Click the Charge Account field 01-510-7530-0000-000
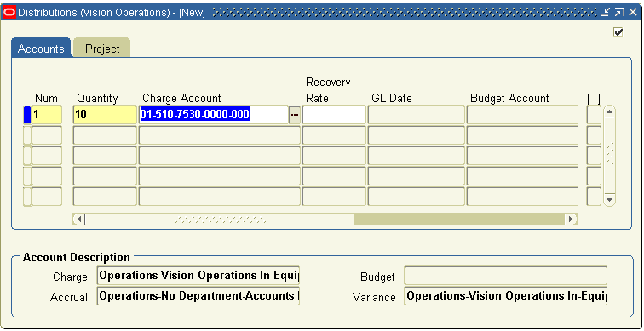 click(214, 115)
